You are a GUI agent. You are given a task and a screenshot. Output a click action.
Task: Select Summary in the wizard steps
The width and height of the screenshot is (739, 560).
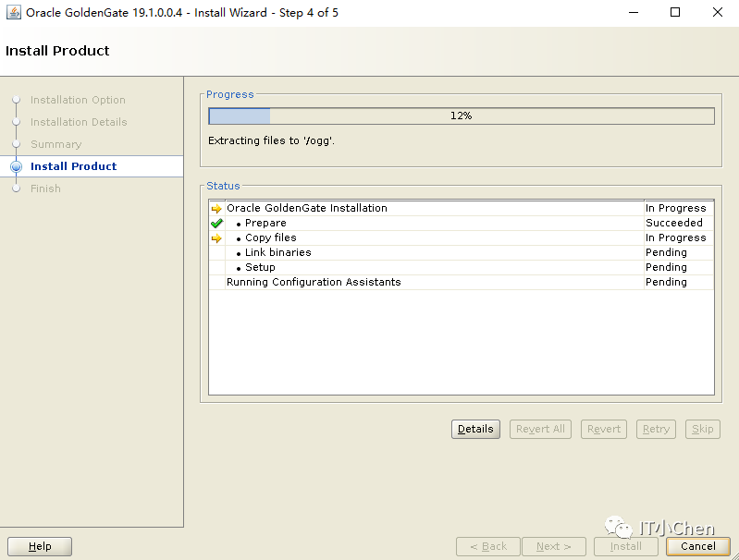point(56,144)
